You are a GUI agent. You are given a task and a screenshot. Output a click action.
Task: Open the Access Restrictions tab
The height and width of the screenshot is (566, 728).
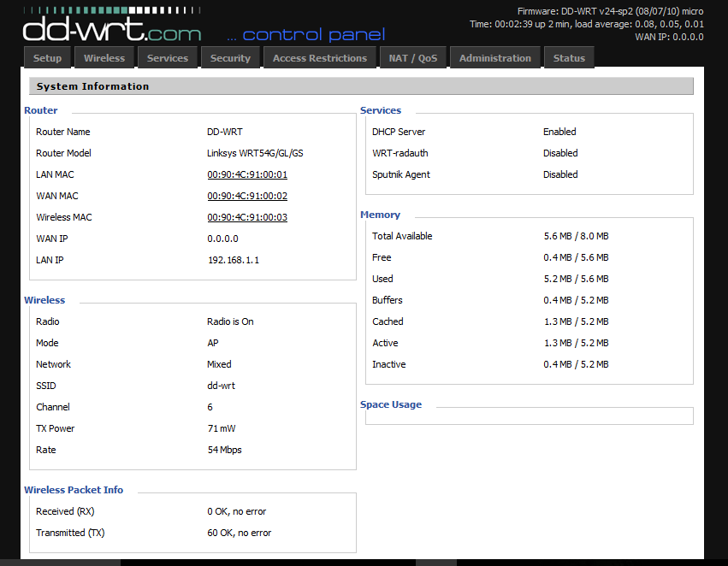[x=319, y=58]
